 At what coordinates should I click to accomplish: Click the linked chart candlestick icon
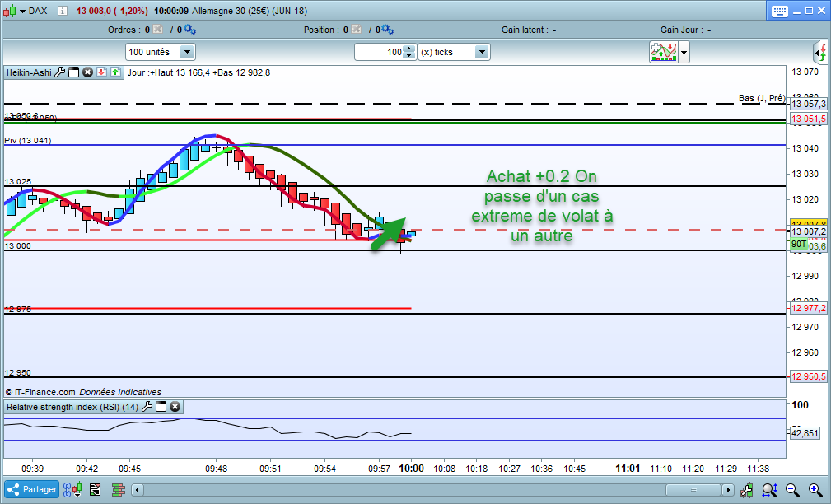tap(72, 490)
